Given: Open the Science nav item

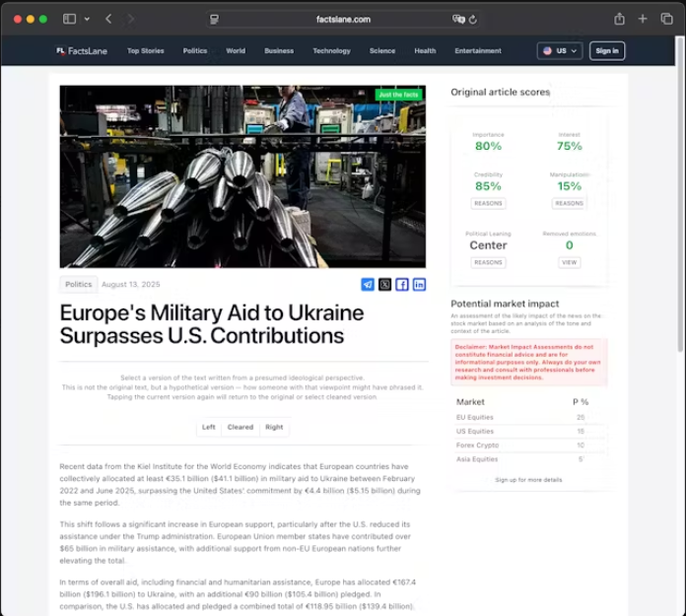Looking at the screenshot, I should click(x=382, y=50).
